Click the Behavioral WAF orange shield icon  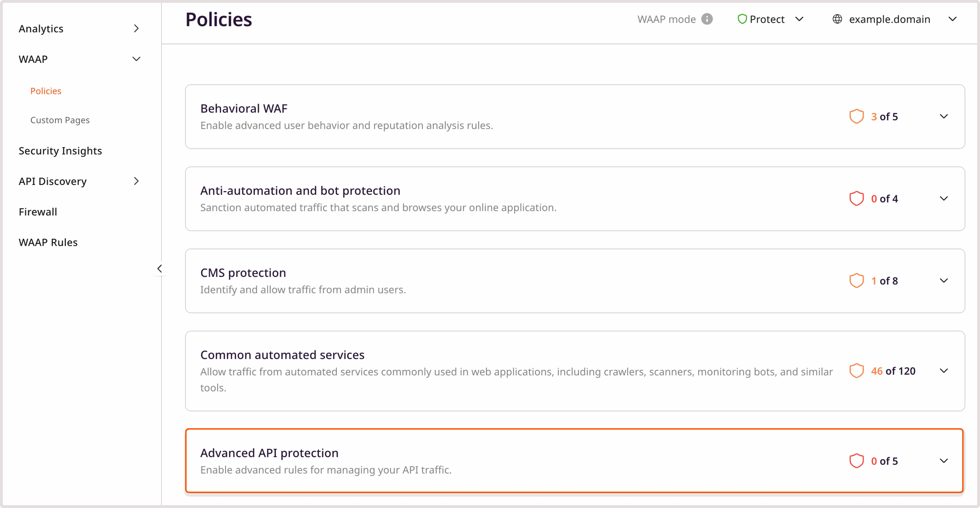(x=856, y=116)
